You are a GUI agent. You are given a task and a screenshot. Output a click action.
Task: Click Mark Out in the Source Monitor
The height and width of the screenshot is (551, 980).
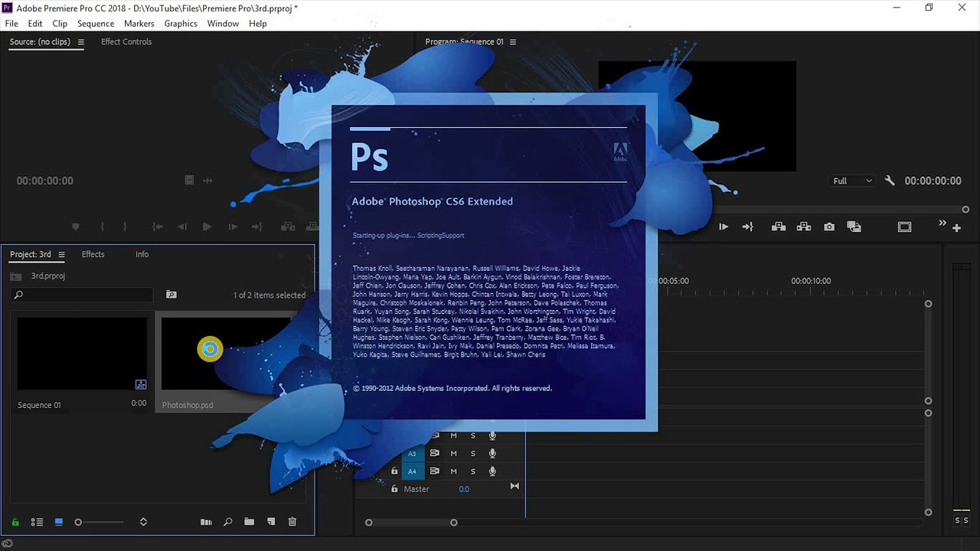click(x=125, y=227)
